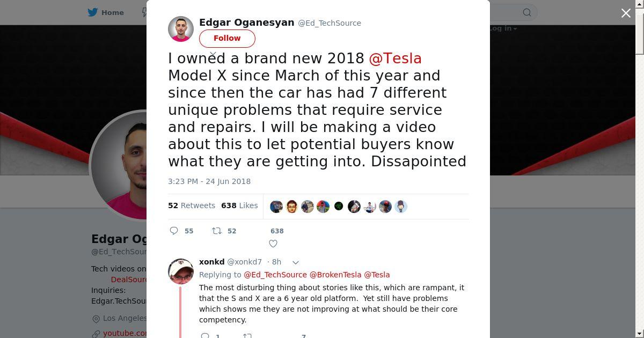The image size is (644, 338).
Task: View the 52 Retweets list
Action: click(x=191, y=205)
